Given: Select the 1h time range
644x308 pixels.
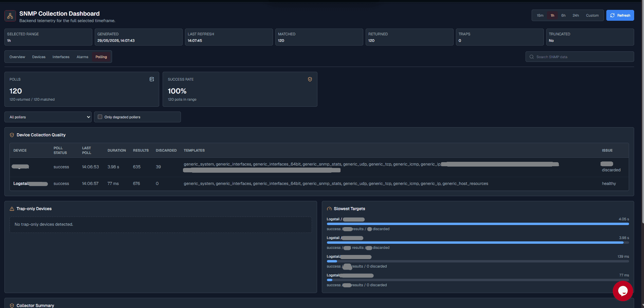Looking at the screenshot, I should 552,15.
